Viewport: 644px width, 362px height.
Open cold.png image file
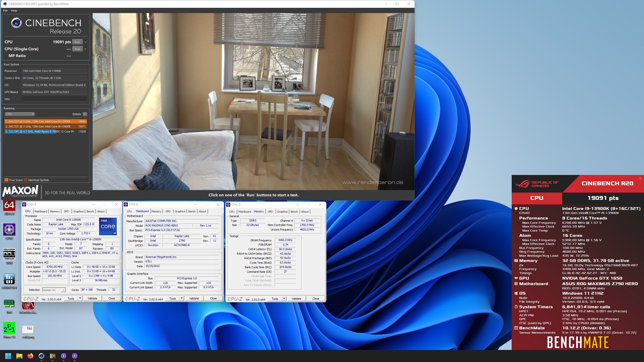(28, 332)
